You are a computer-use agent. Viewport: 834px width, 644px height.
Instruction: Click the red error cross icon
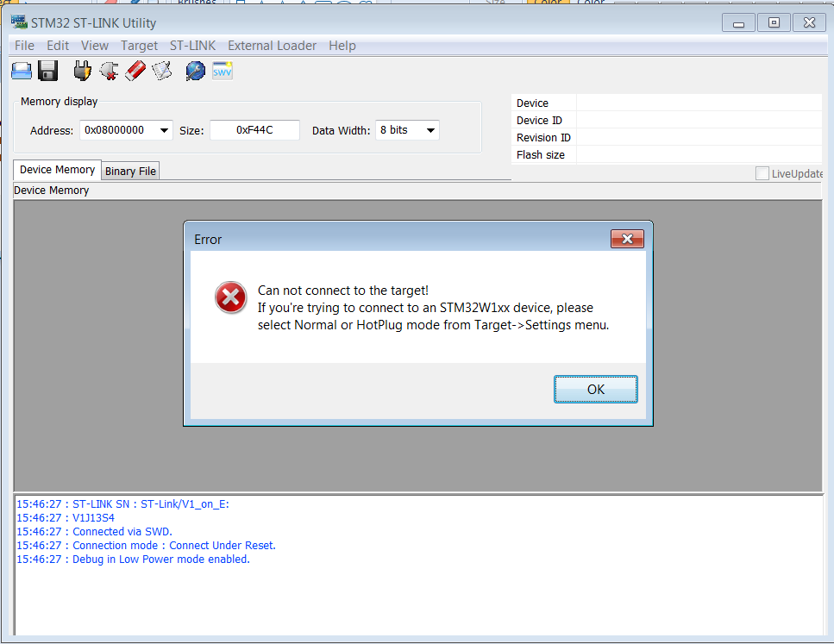tap(231, 297)
